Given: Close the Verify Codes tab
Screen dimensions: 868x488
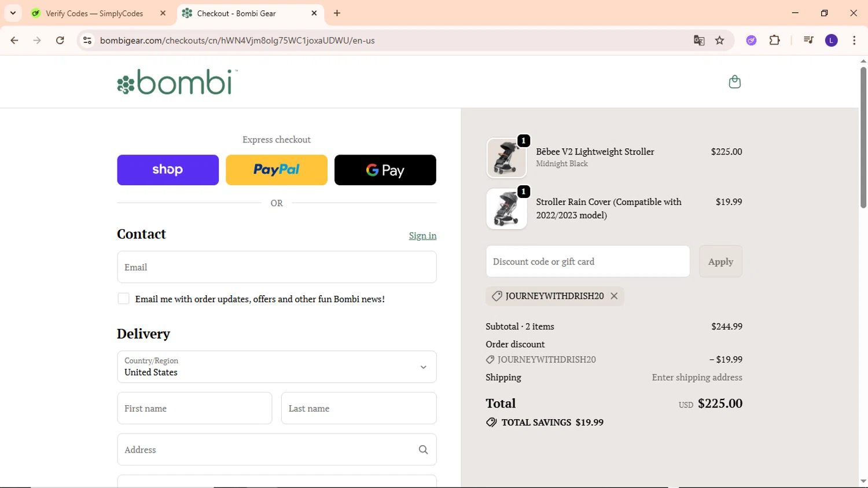Looking at the screenshot, I should pos(163,13).
